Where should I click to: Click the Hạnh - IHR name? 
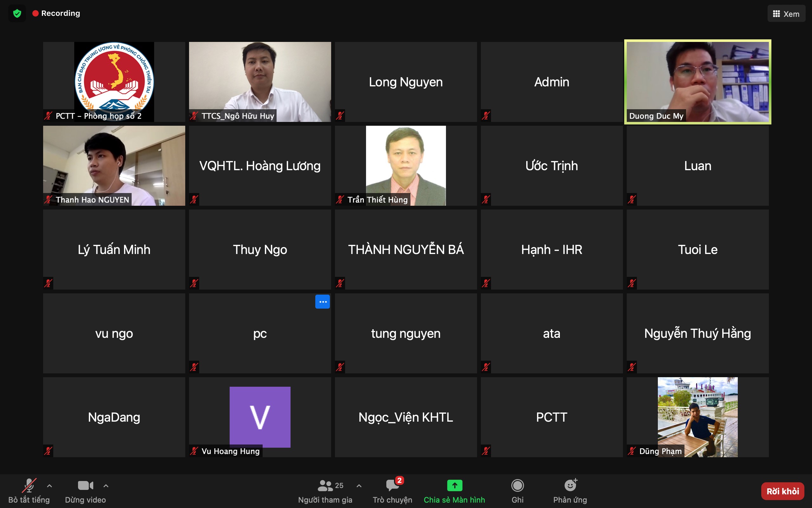pos(552,250)
